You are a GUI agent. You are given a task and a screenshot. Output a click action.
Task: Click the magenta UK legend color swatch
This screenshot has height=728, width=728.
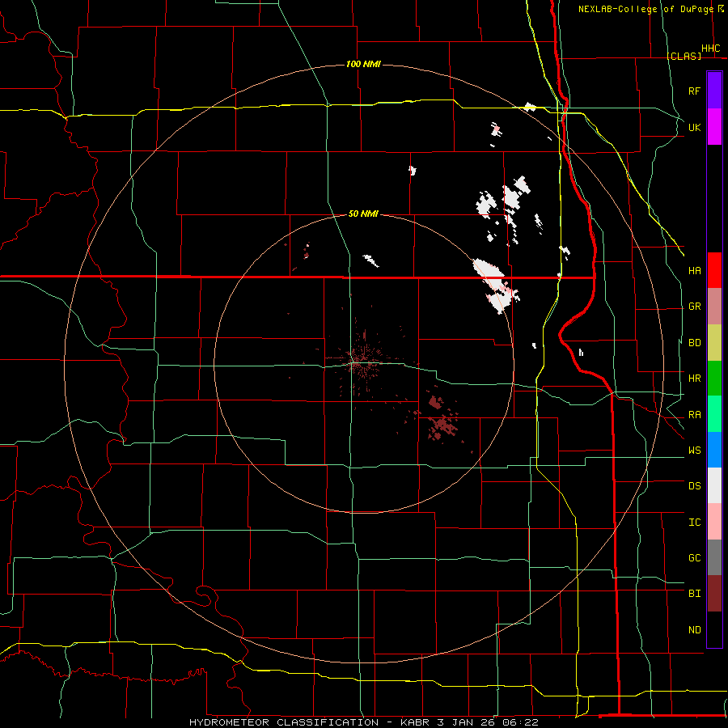pyautogui.click(x=714, y=127)
